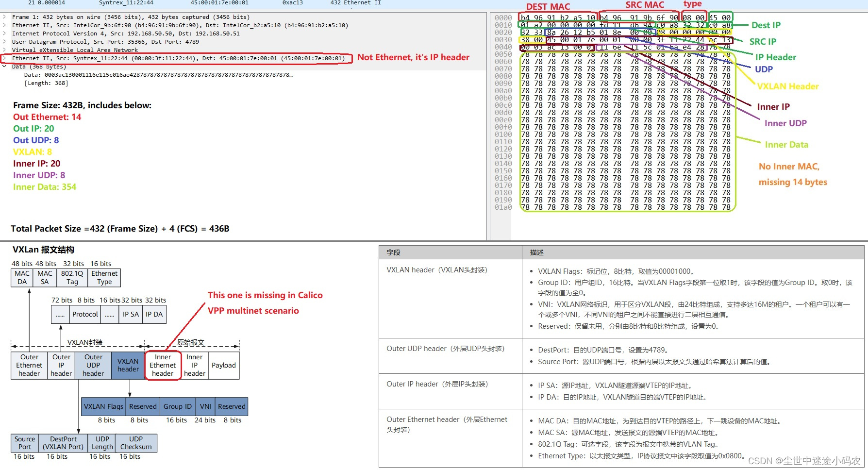Click Outer Ethernet header (外层Ethernet头封装) cell
Screen dimensions: 868x470
tap(451, 438)
